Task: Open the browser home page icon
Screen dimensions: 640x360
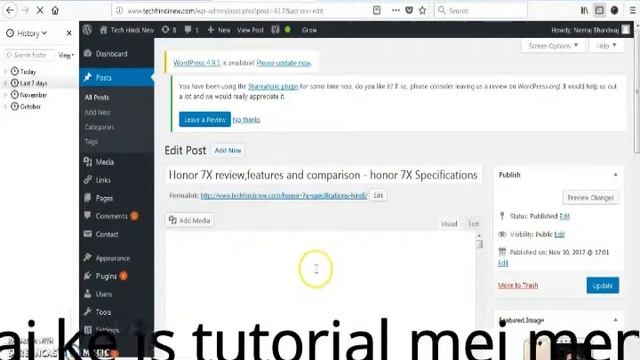Action: pyautogui.click(x=55, y=11)
